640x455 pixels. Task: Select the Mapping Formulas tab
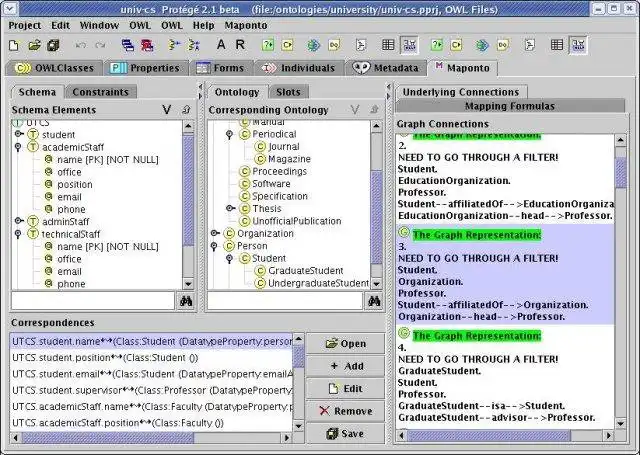510,106
